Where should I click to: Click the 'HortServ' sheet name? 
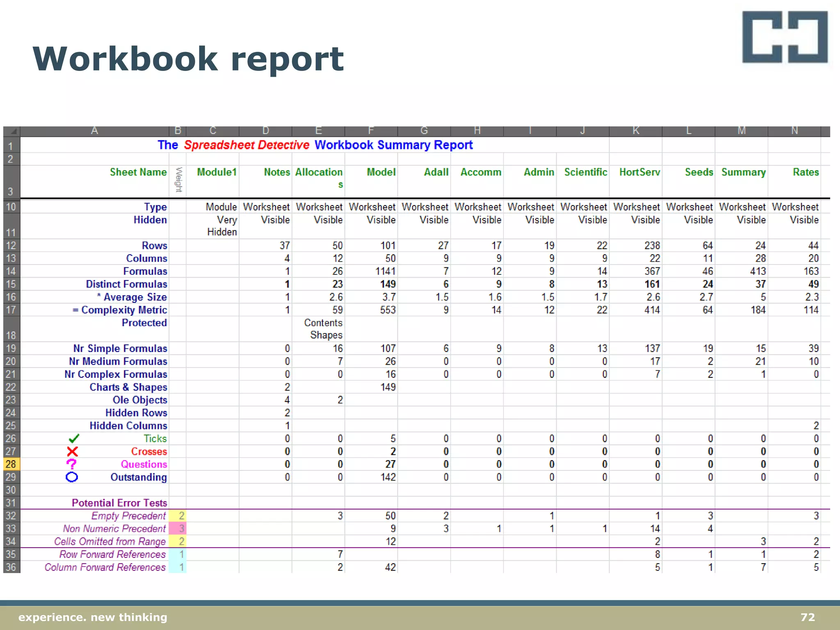tap(639, 172)
